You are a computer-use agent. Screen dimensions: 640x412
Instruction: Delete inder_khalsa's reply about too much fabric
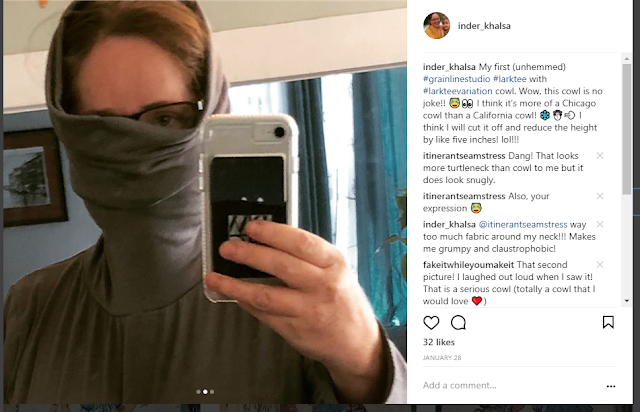coord(600,224)
